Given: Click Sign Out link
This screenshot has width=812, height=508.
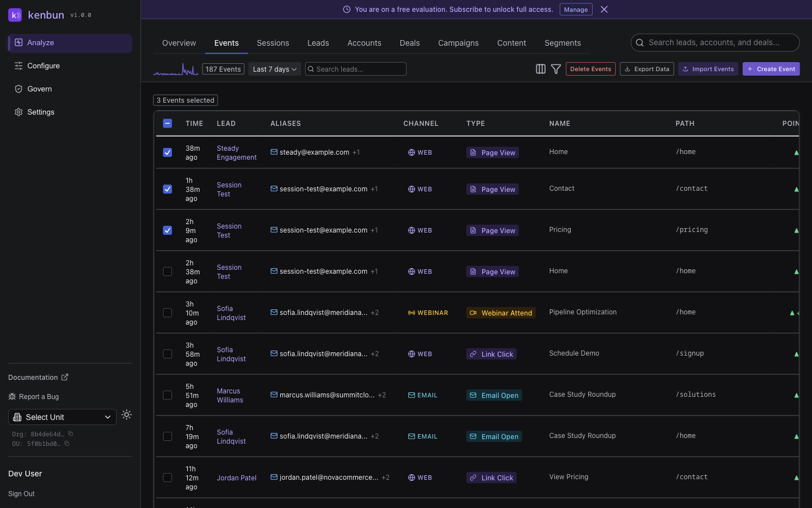Looking at the screenshot, I should pos(21,494).
